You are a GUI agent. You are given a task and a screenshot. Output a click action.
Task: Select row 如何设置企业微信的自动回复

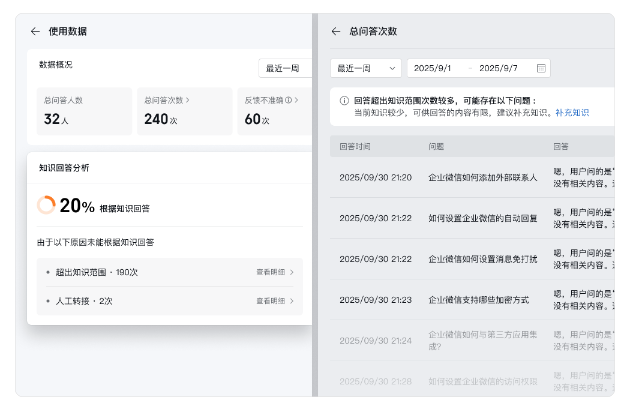482,218
